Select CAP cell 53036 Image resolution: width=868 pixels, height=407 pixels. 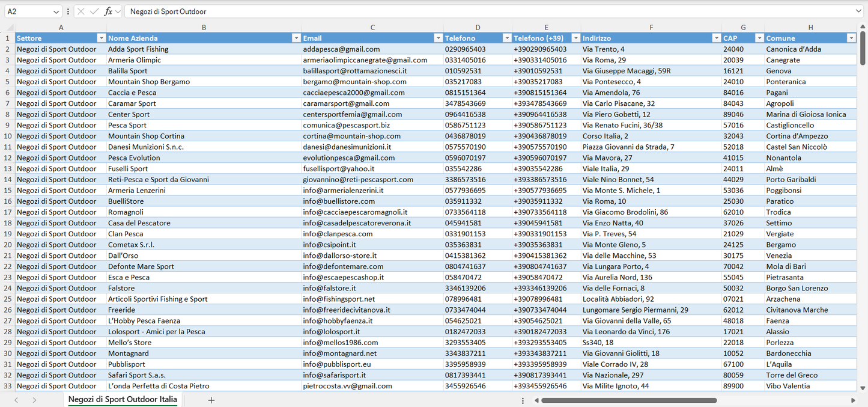click(743, 190)
